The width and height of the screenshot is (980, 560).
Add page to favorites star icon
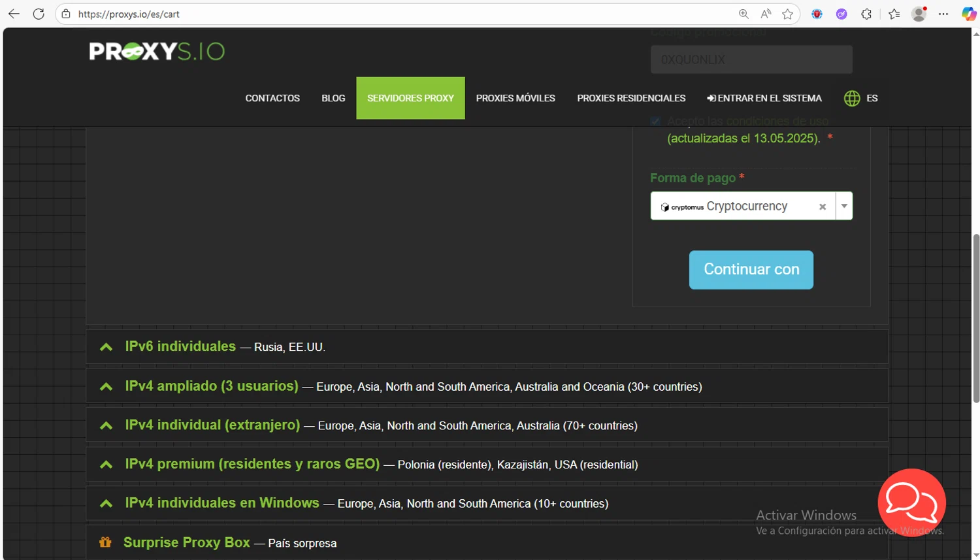coord(788,14)
